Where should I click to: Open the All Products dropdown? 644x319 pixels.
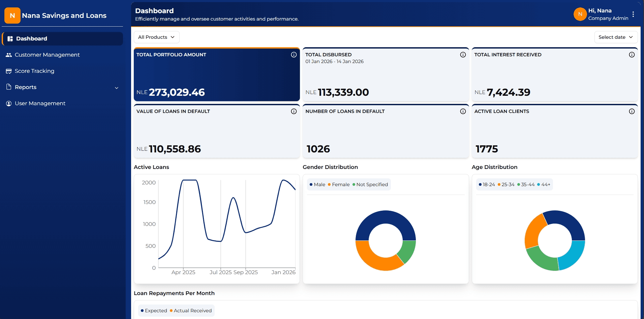[x=156, y=37]
